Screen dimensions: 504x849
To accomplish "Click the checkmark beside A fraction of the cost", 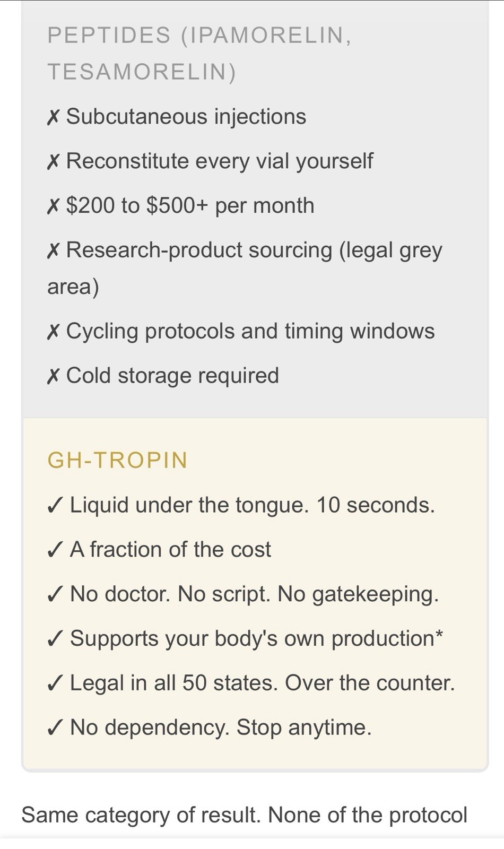I will pos(56,550).
